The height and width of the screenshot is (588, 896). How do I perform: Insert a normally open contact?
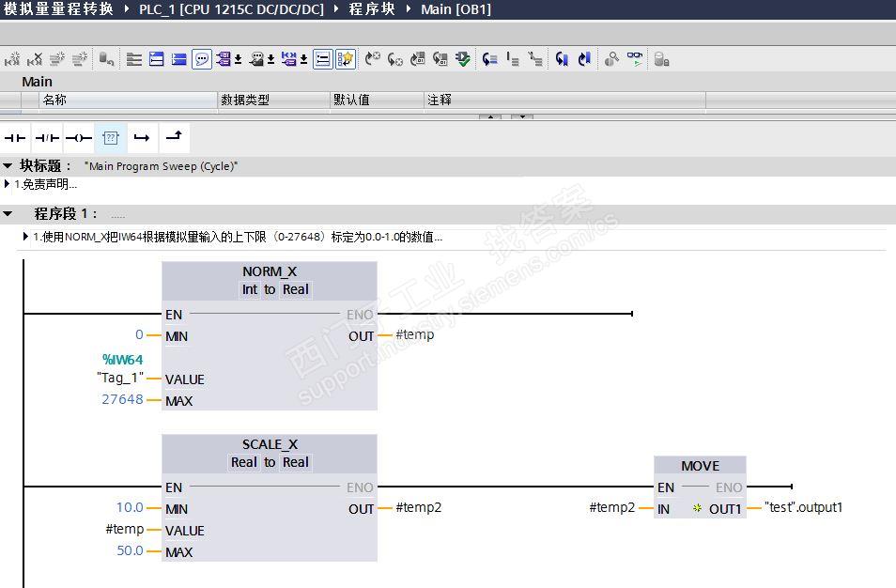15,138
